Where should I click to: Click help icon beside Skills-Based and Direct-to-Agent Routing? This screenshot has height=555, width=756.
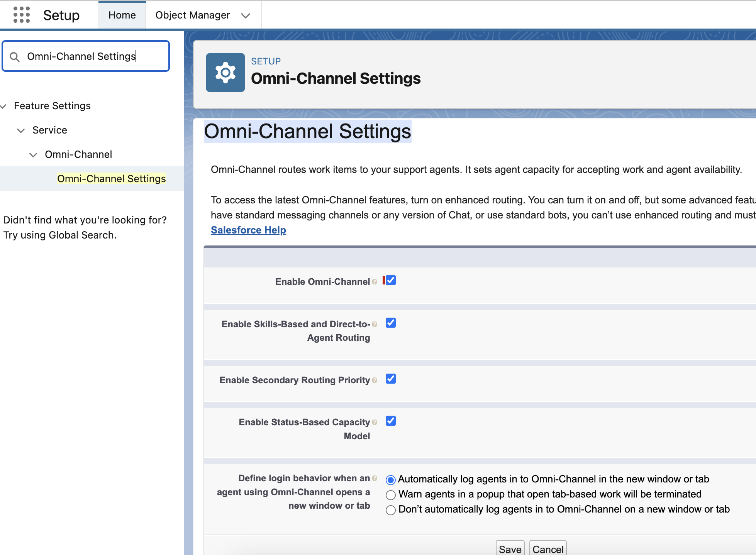[375, 324]
